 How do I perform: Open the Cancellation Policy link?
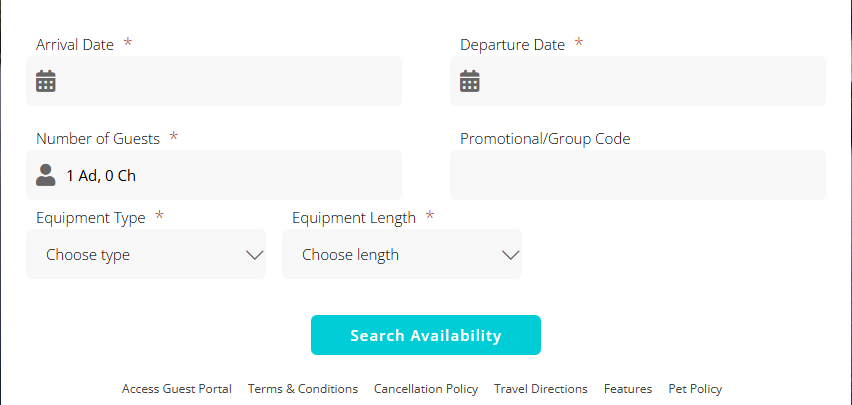426,389
